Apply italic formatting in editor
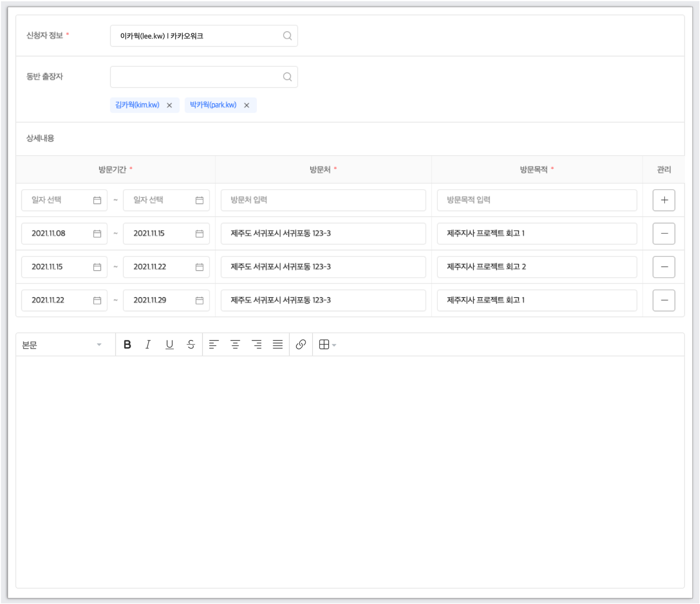The height and width of the screenshot is (604, 700). (148, 345)
